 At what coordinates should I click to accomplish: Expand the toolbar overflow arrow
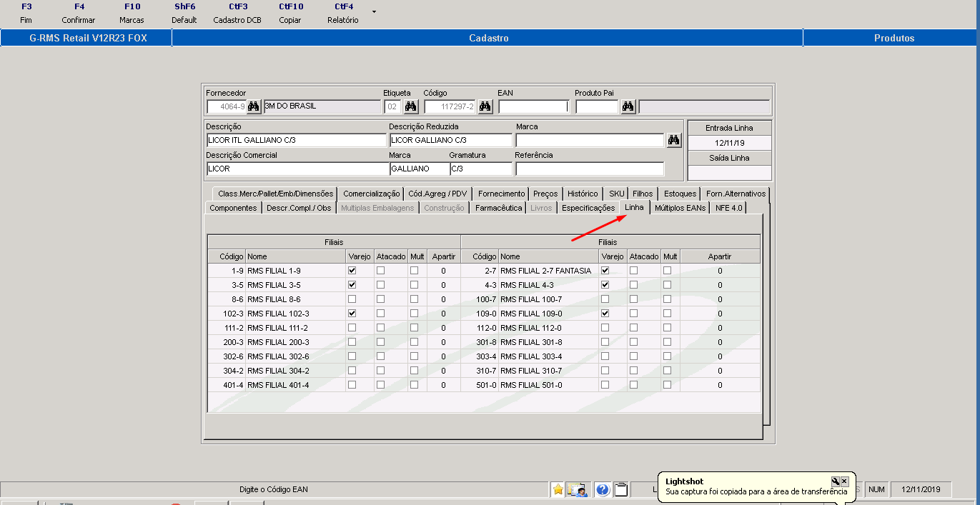pyautogui.click(x=373, y=12)
